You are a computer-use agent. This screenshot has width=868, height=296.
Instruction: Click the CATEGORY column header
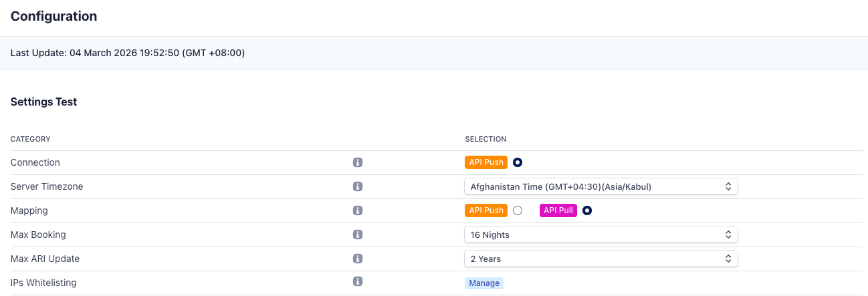click(x=31, y=139)
